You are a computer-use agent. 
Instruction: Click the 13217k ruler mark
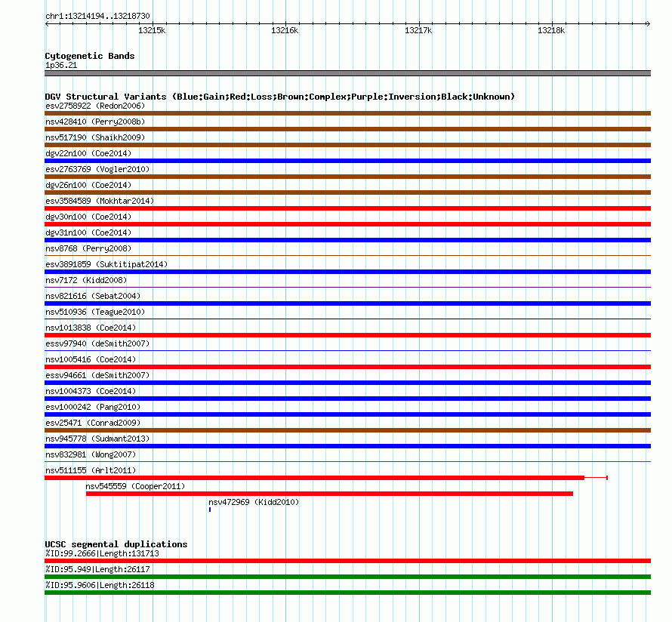click(x=418, y=30)
